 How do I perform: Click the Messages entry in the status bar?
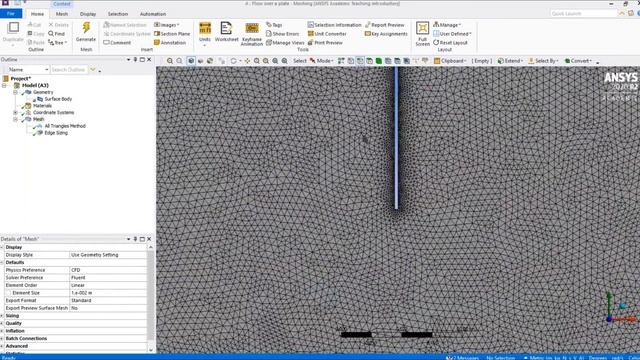pyautogui.click(x=462, y=358)
